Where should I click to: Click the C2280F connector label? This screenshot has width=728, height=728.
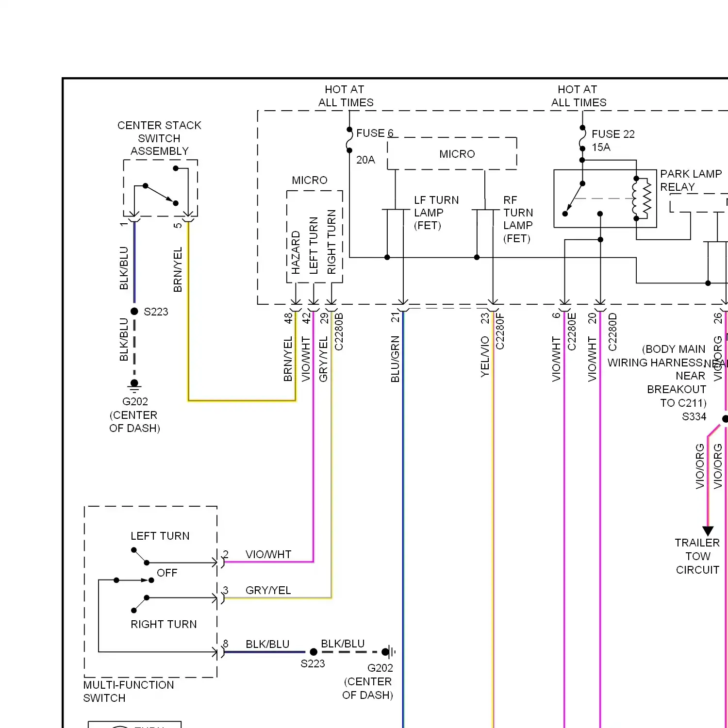pyautogui.click(x=500, y=331)
